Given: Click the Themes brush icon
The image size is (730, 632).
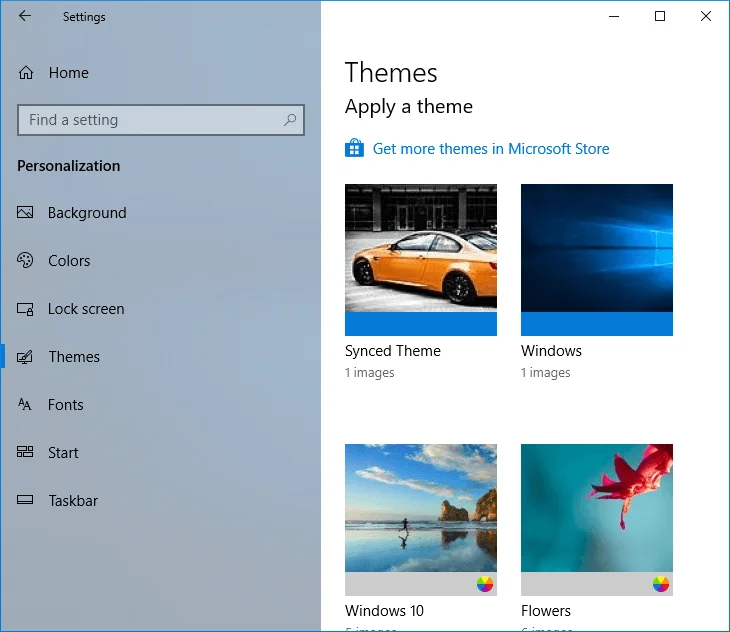Looking at the screenshot, I should pyautogui.click(x=25, y=357).
